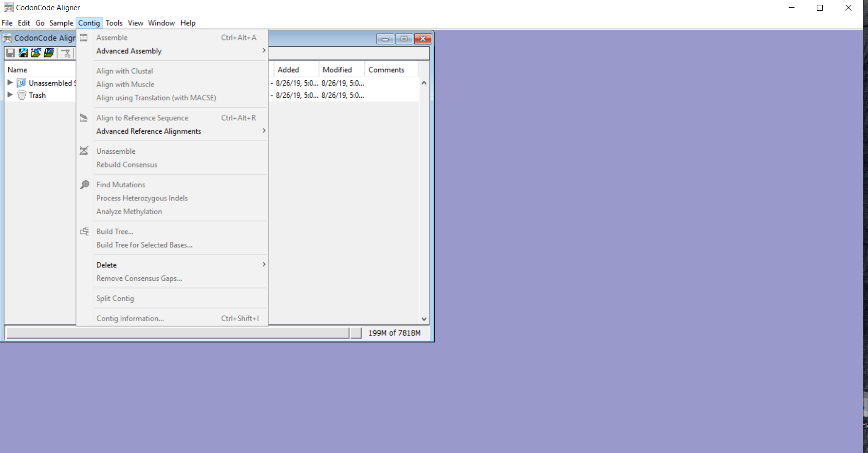Image resolution: width=868 pixels, height=453 pixels.
Task: Click the project list scroll down arrow
Action: click(424, 319)
